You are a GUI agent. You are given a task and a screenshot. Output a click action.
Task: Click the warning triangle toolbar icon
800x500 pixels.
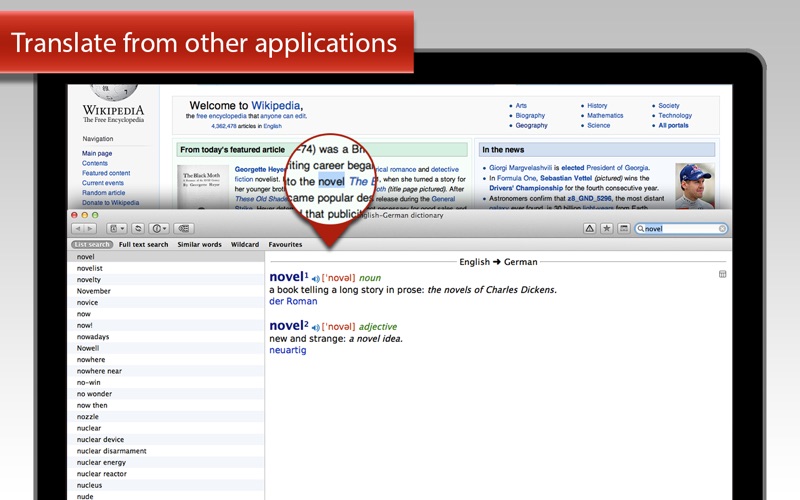click(590, 229)
